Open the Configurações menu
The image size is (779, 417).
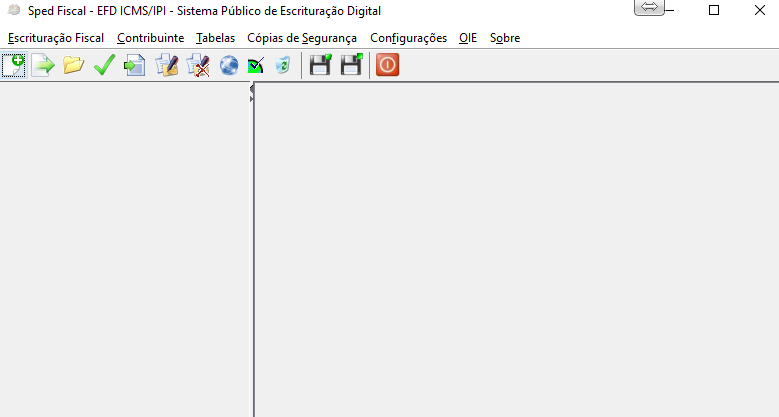click(x=408, y=38)
